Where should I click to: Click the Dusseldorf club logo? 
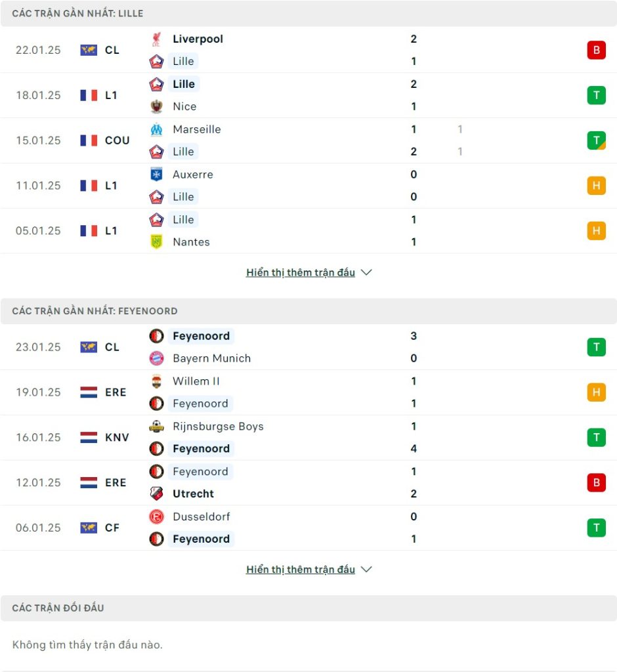pyautogui.click(x=156, y=516)
